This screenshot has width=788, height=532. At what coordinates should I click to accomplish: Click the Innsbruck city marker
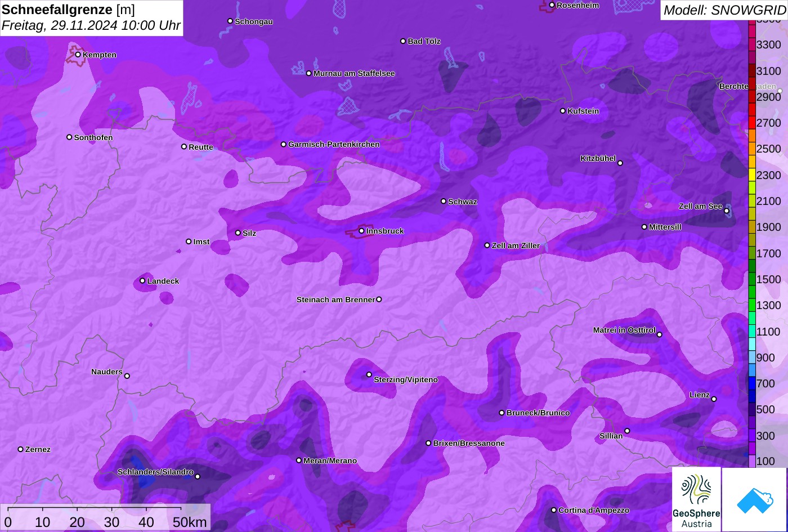pyautogui.click(x=361, y=231)
